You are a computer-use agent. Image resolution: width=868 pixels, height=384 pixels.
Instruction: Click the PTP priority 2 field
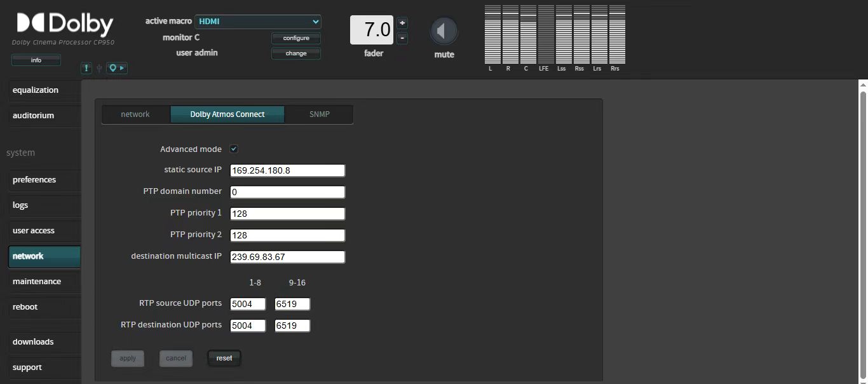tap(287, 235)
